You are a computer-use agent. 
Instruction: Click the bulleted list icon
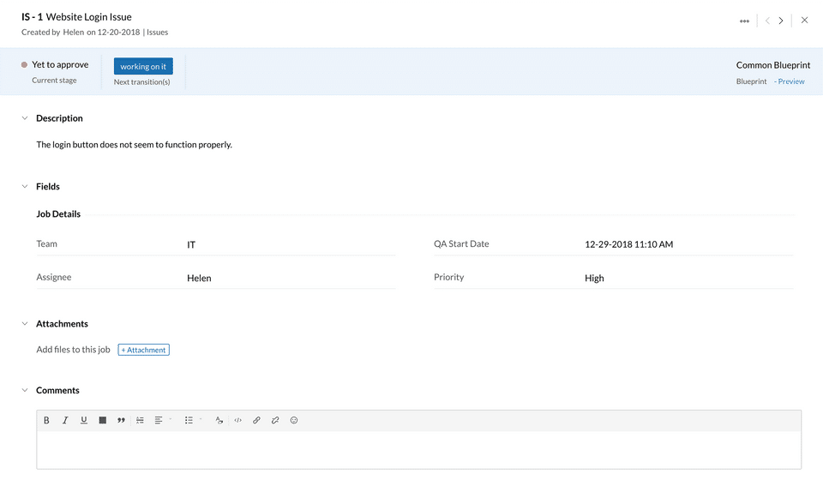189,420
